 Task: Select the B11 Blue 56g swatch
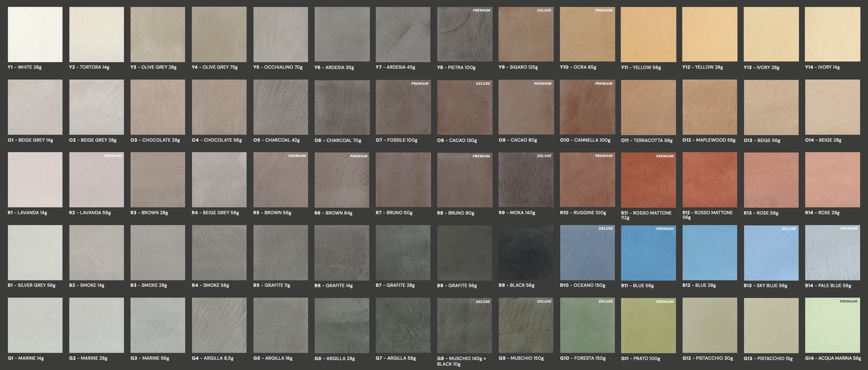point(648,253)
